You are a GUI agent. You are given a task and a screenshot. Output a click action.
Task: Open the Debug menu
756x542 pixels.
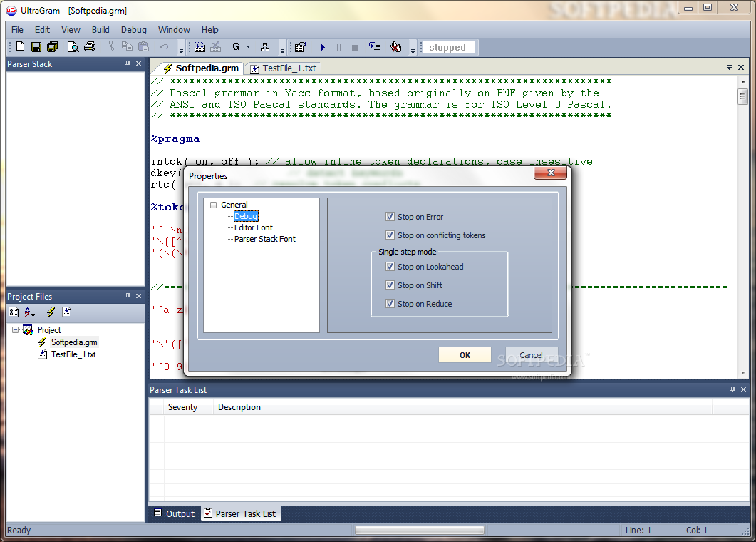pos(133,29)
